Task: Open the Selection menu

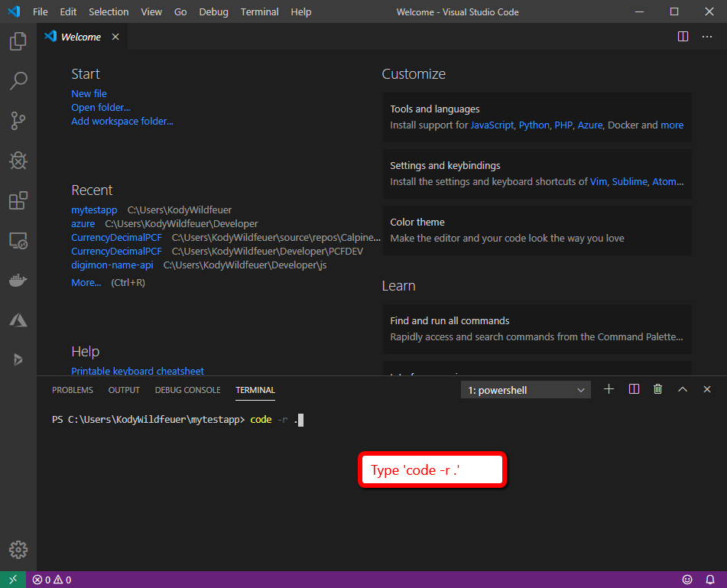Action: pyautogui.click(x=109, y=11)
